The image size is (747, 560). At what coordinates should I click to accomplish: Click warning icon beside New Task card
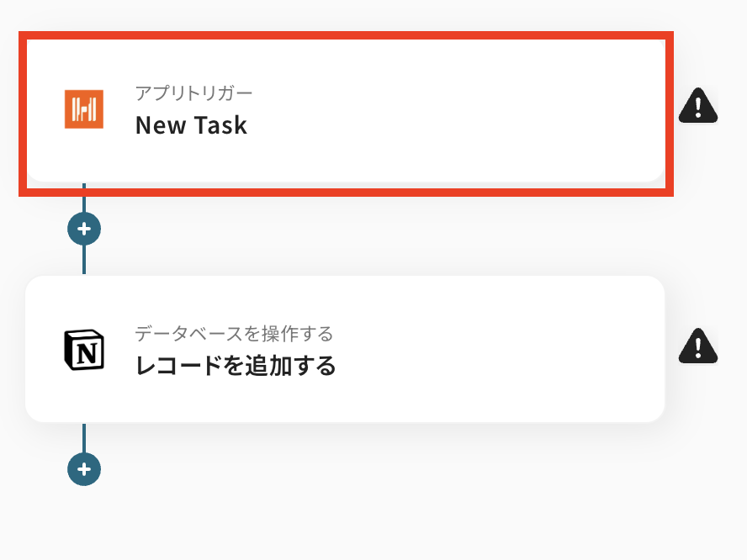pyautogui.click(x=697, y=106)
